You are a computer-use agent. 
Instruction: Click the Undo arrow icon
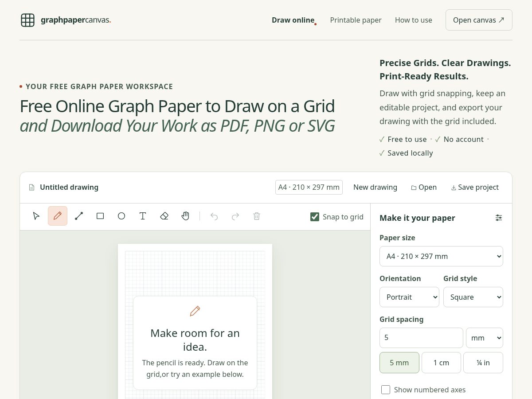pos(214,216)
